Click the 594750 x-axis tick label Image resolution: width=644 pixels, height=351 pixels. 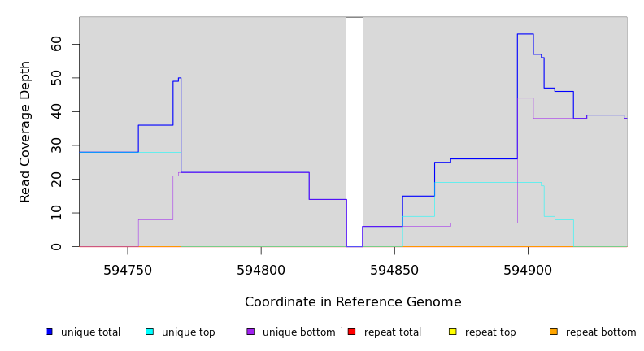[x=128, y=270]
